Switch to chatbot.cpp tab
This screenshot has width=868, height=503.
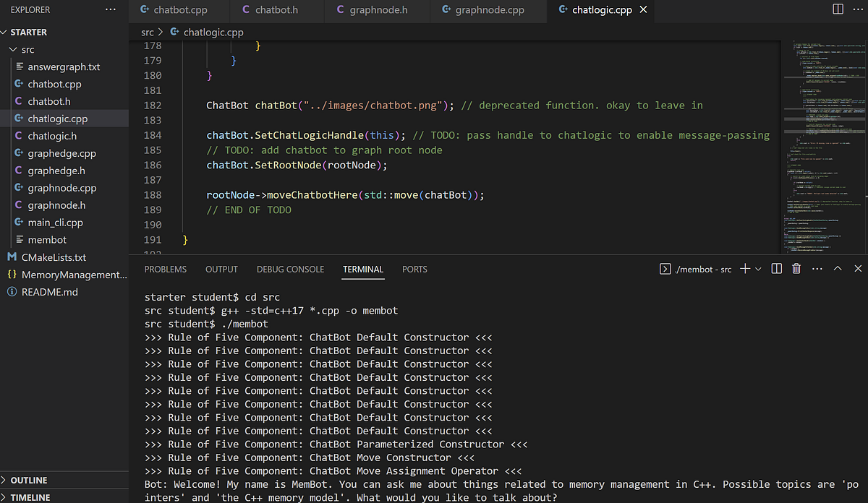pos(179,10)
